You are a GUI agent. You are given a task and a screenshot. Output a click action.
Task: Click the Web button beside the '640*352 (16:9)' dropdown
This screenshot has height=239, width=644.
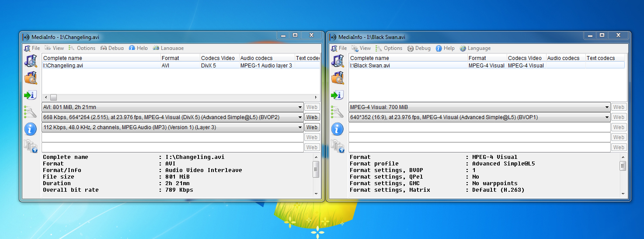tap(619, 117)
